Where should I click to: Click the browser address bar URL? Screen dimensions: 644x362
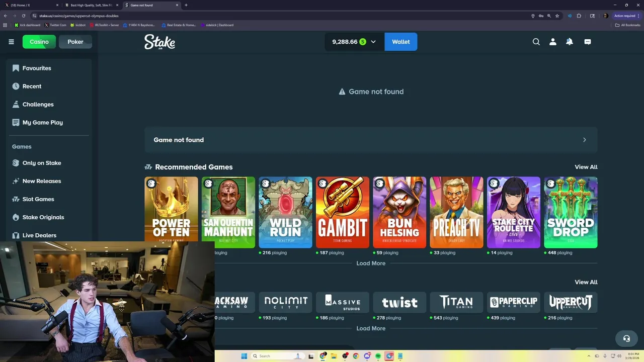(x=79, y=16)
